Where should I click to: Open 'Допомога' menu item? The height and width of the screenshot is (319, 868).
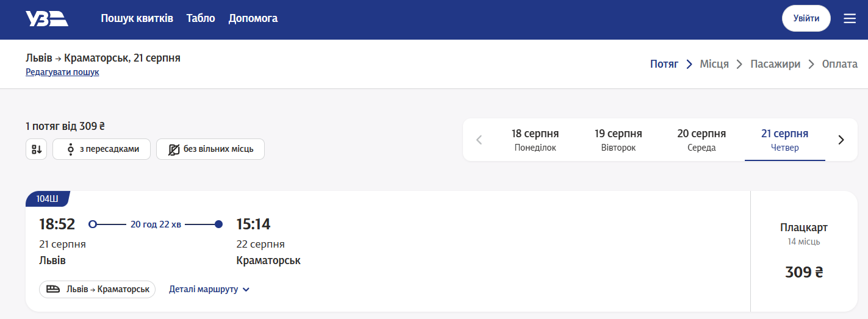click(253, 18)
